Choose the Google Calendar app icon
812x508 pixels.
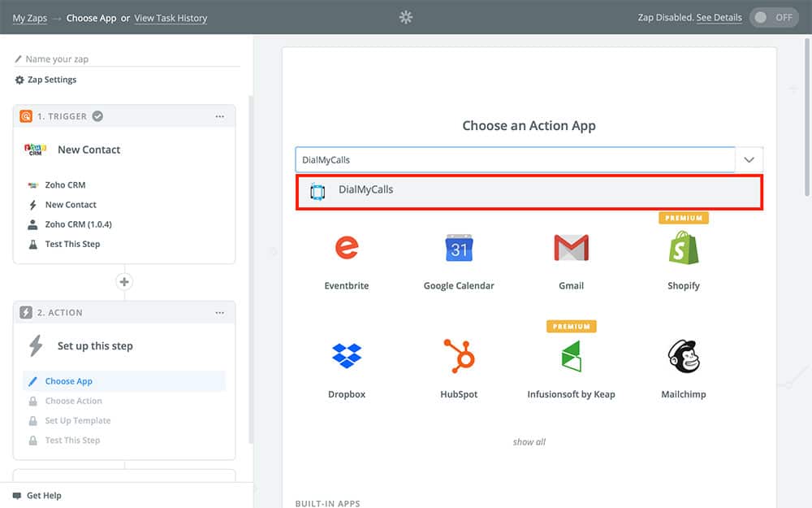tap(459, 248)
